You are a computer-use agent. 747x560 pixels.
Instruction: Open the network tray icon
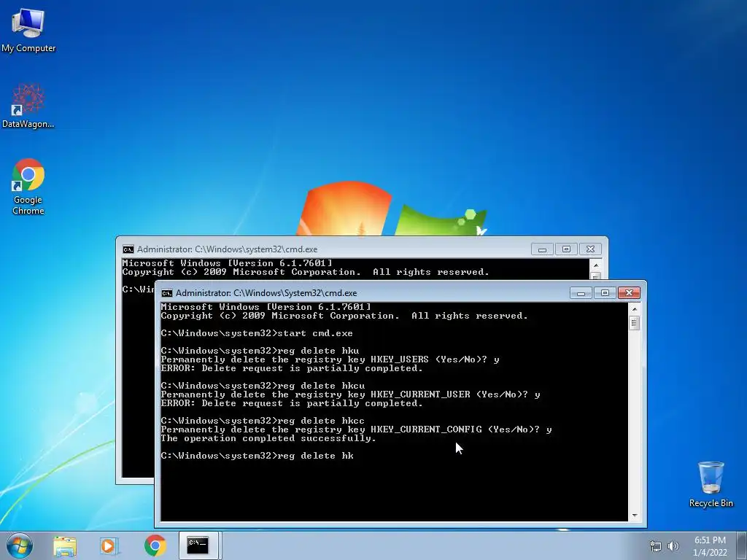(x=656, y=547)
